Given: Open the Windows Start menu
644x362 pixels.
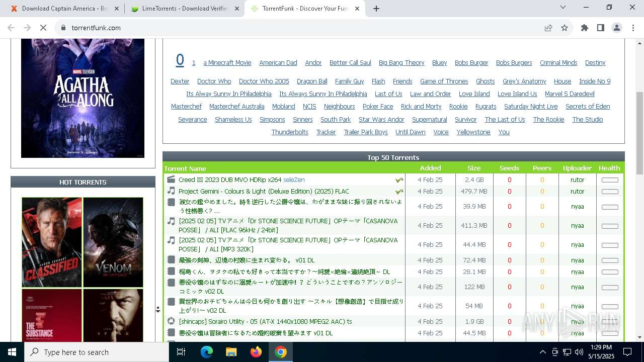Looking at the screenshot, I should coord(12,352).
